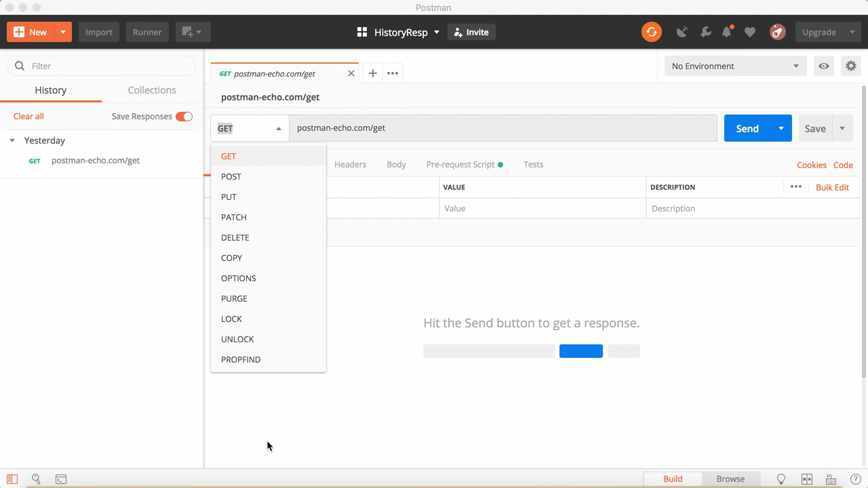Screen dimensions: 868x488
Task: Select DELETE from method list
Action: pyautogui.click(x=269, y=237)
